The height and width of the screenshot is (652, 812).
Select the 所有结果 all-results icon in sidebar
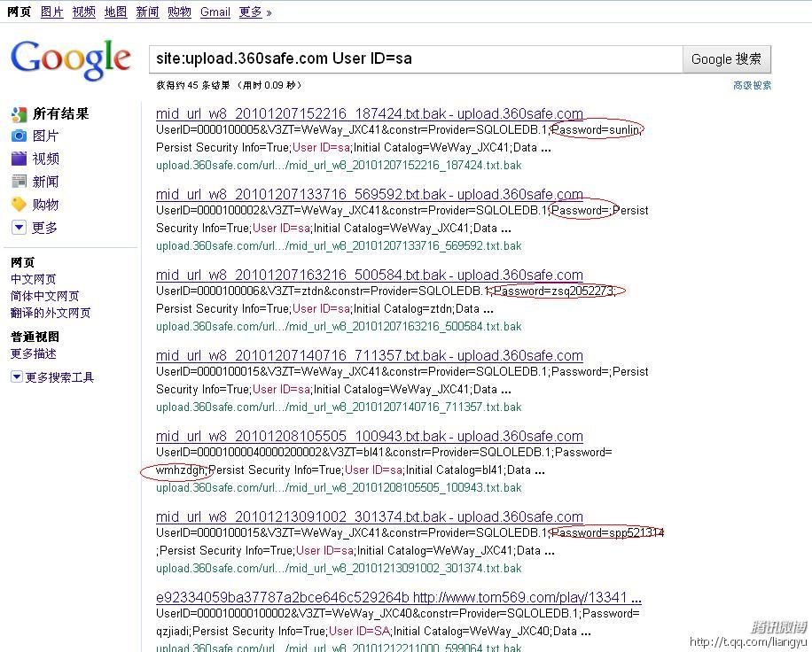click(x=20, y=114)
